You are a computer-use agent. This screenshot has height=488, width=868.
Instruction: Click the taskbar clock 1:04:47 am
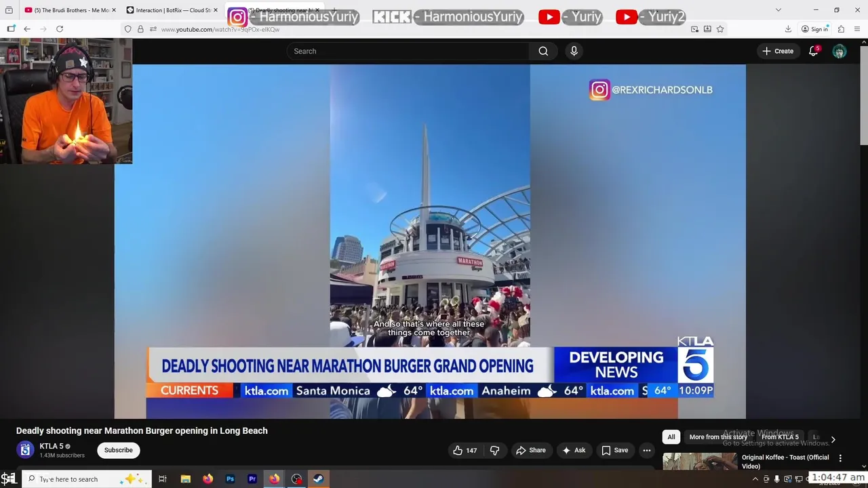838,477
